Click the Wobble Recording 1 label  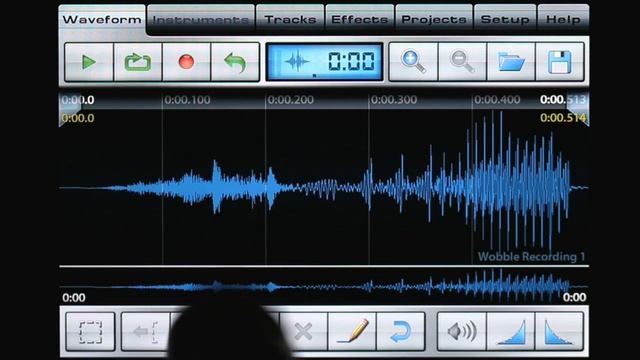coord(531,257)
